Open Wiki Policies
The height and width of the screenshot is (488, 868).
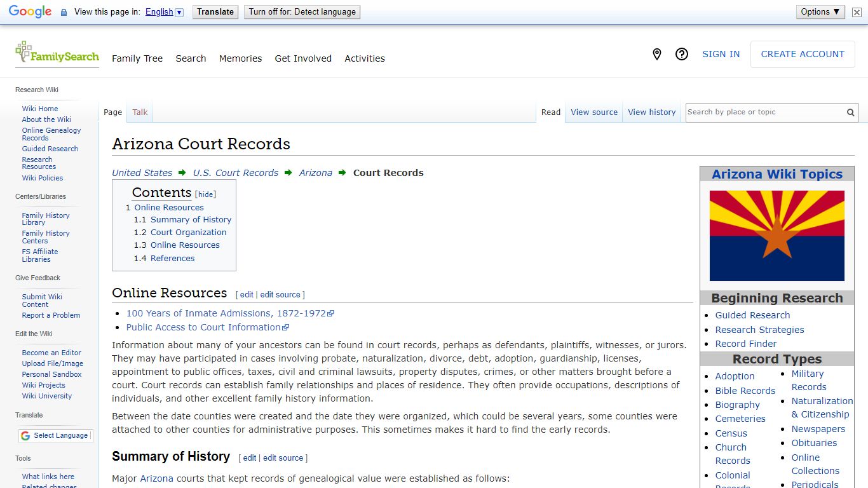pos(43,178)
